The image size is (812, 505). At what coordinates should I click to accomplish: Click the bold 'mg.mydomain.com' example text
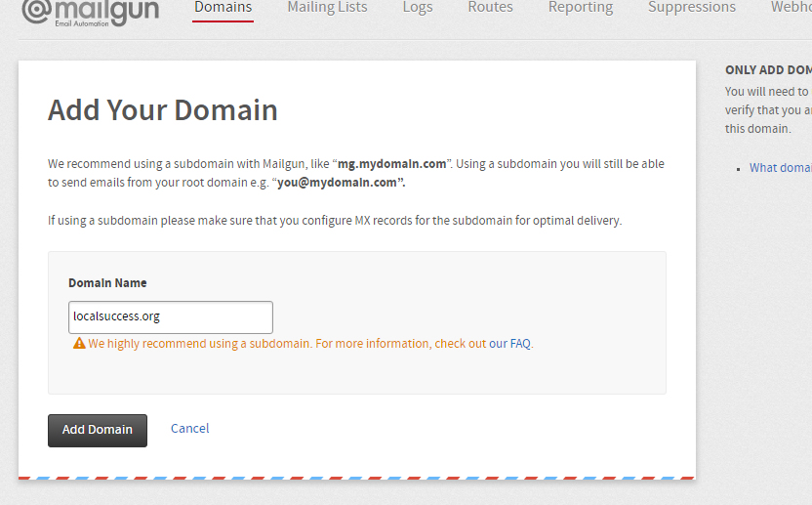[x=391, y=164]
